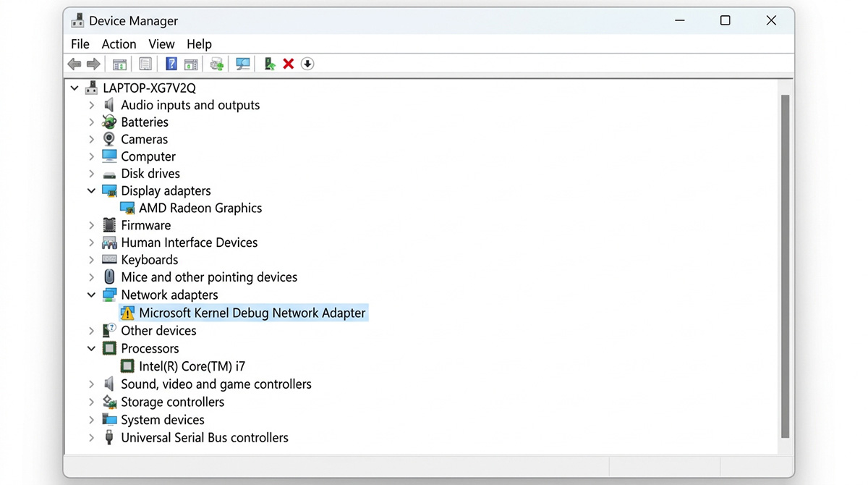
Task: Select the Storage controllers label
Action: coord(173,402)
